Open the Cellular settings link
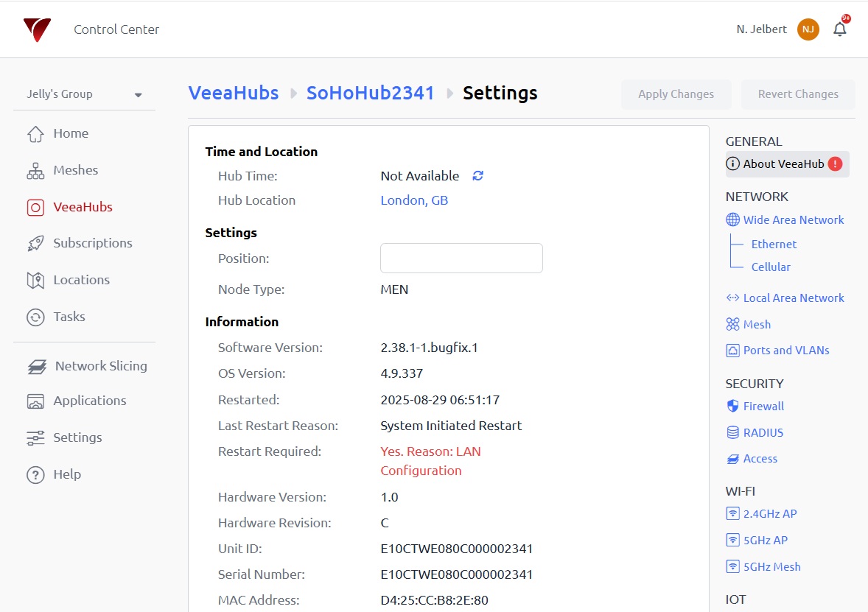This screenshot has width=868, height=612. pyautogui.click(x=771, y=267)
